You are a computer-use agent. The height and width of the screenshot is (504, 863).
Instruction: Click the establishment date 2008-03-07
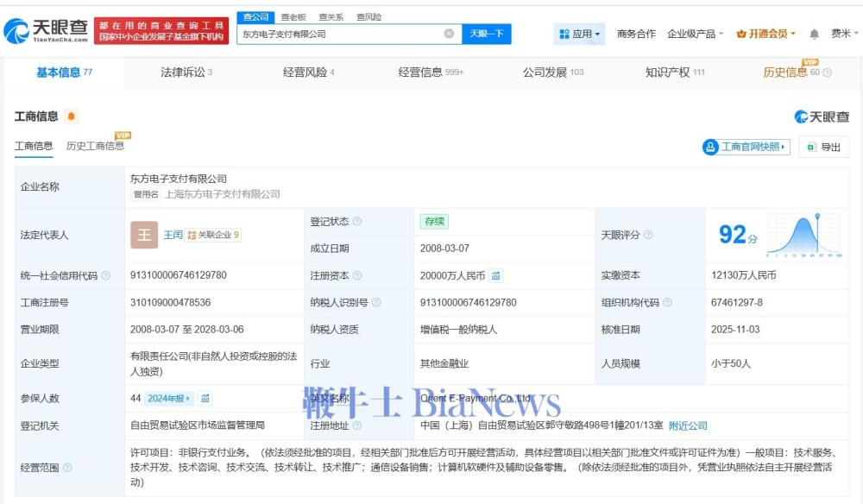pos(444,249)
